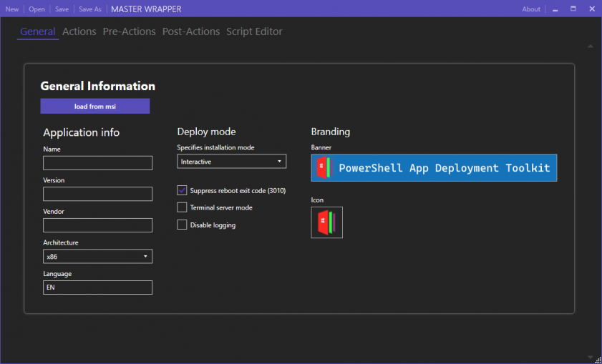Viewport: 602px width, 364px height.
Task: Open the installation mode dropdown showing Interactive
Action: pyautogui.click(x=231, y=162)
